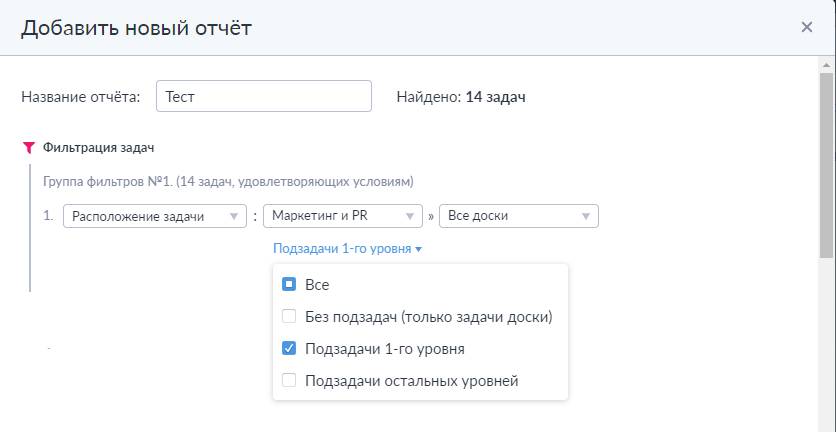Click the Добавить новый отчёт dialog title
This screenshot has height=432, width=836.
tap(136, 27)
